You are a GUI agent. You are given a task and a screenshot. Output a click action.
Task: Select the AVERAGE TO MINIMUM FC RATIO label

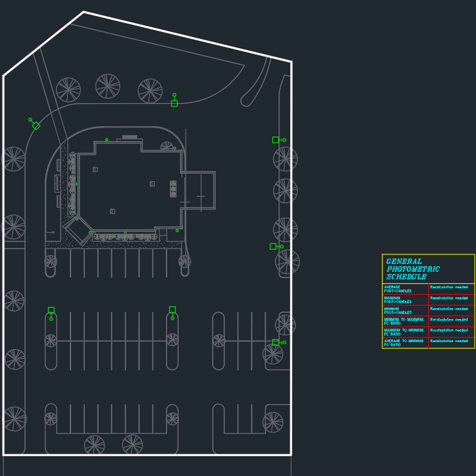click(x=404, y=343)
